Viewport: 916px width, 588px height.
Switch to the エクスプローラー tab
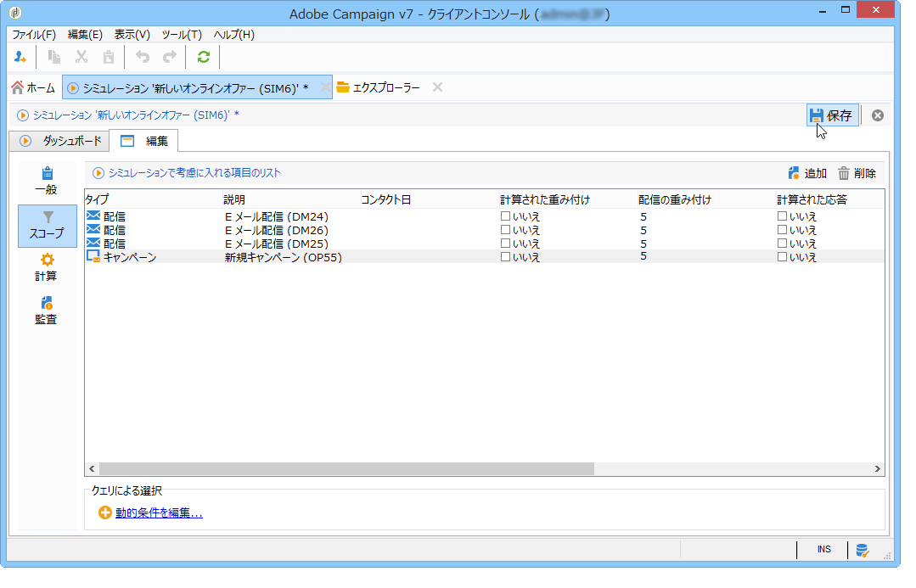[379, 87]
